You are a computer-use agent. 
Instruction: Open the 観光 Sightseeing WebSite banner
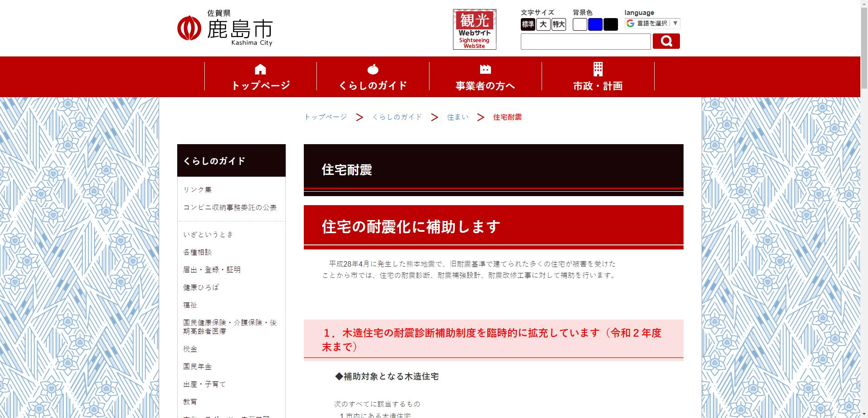pyautogui.click(x=474, y=29)
